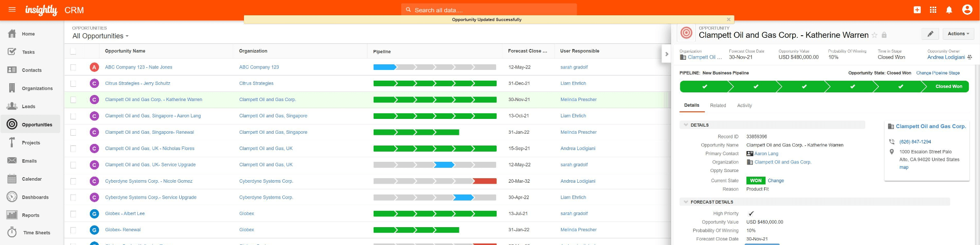Open the notifications bell
Screen dimensions: 980x245
point(949,10)
